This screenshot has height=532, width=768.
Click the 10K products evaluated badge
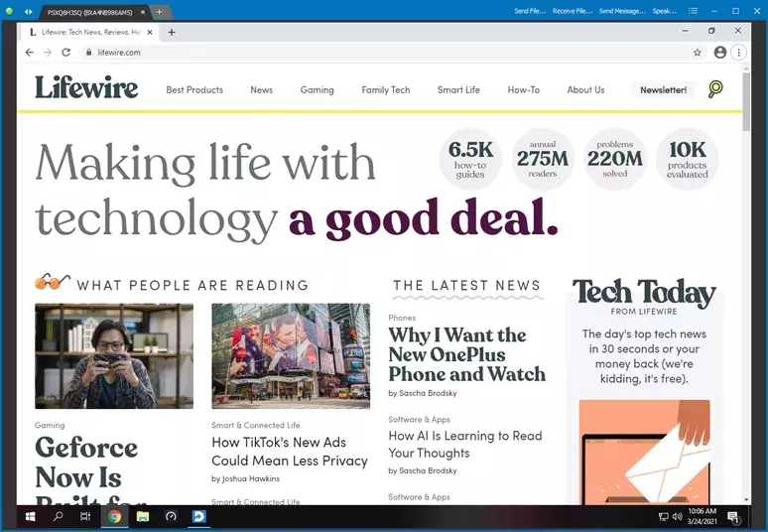688,159
